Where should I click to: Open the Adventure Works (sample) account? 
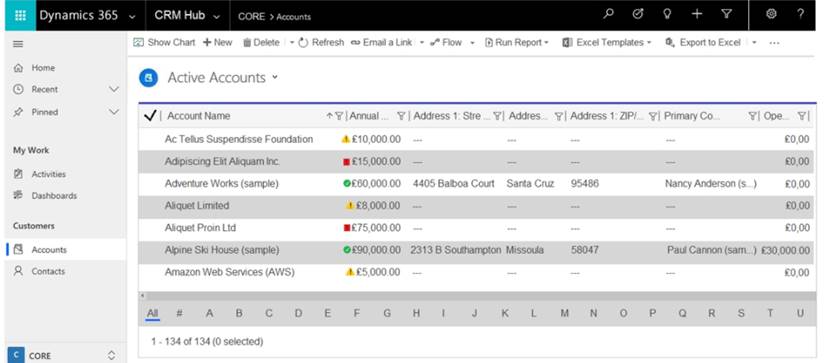(222, 184)
